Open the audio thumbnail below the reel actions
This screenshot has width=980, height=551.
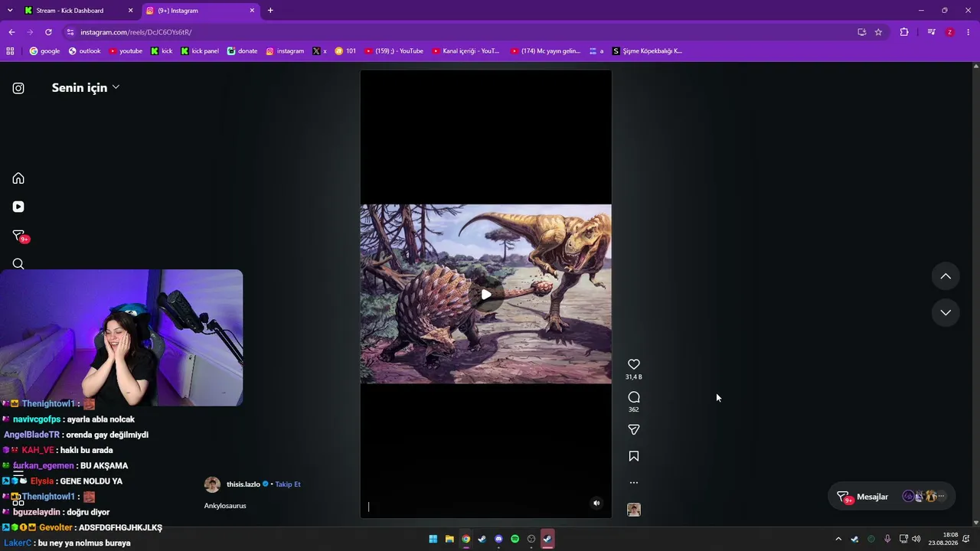pyautogui.click(x=634, y=510)
